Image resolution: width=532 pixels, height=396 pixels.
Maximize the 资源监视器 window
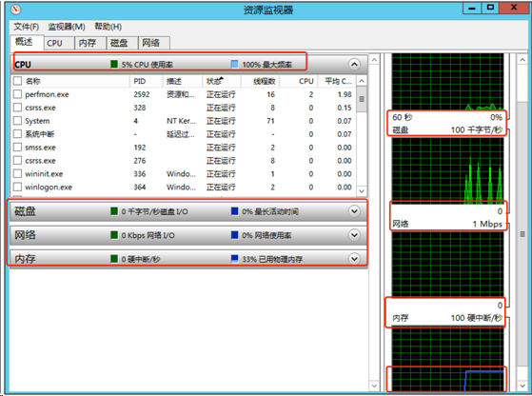(490, 9)
